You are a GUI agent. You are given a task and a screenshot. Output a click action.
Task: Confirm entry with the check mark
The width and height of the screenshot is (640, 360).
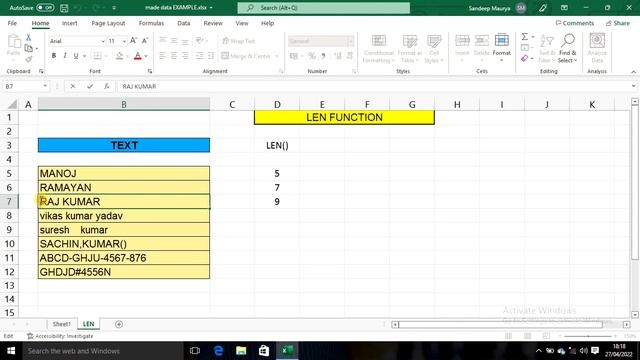coord(90,87)
